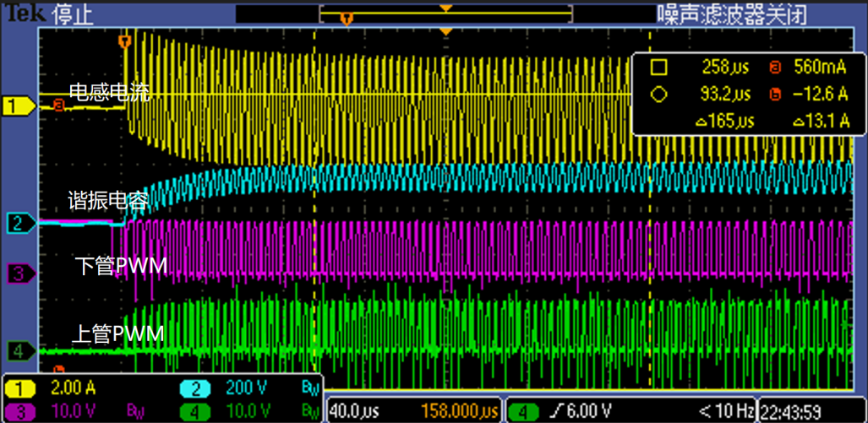868x423 pixels.
Task: Click the 40.0µs horizontal scale readout
Action: point(353,411)
